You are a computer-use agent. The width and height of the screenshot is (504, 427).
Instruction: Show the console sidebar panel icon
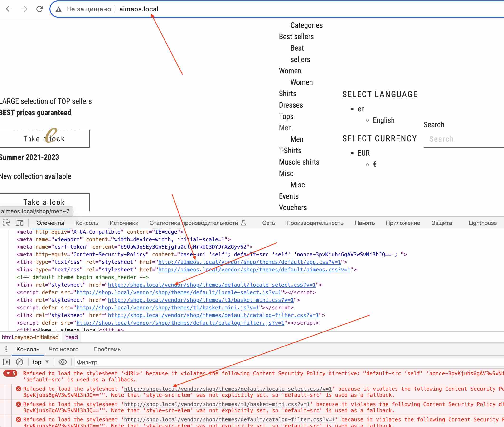(x=6, y=362)
